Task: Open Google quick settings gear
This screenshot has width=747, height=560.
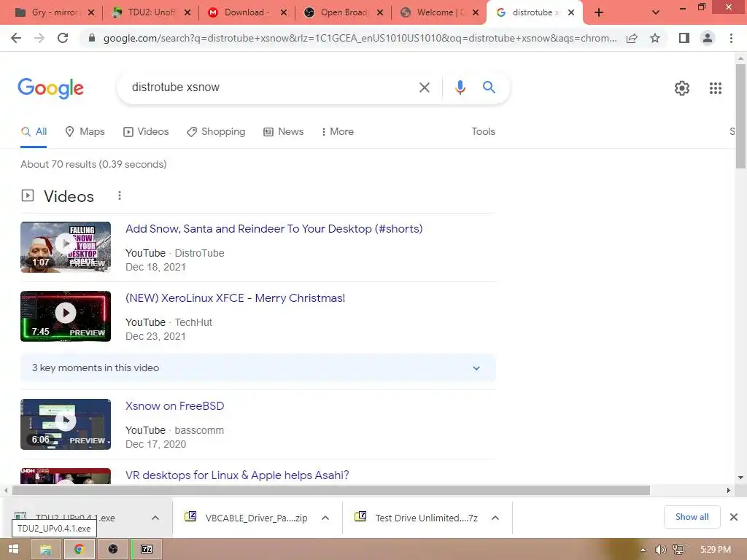Action: (682, 88)
